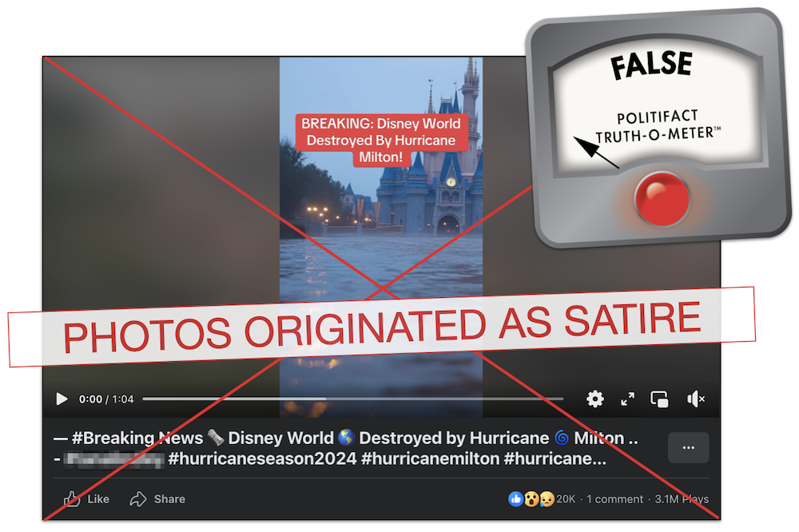799x532 pixels.
Task: Click the 20K reaction count
Action: [564, 498]
